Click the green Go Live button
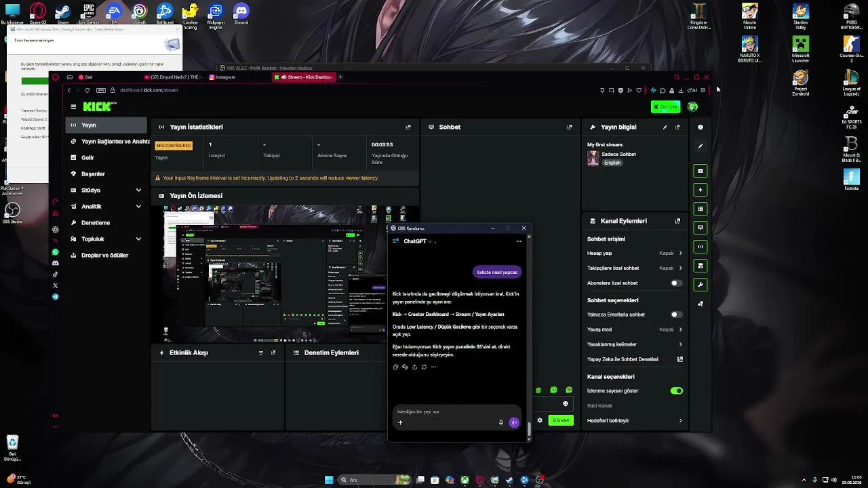Image resolution: width=868 pixels, height=488 pixels. click(665, 106)
